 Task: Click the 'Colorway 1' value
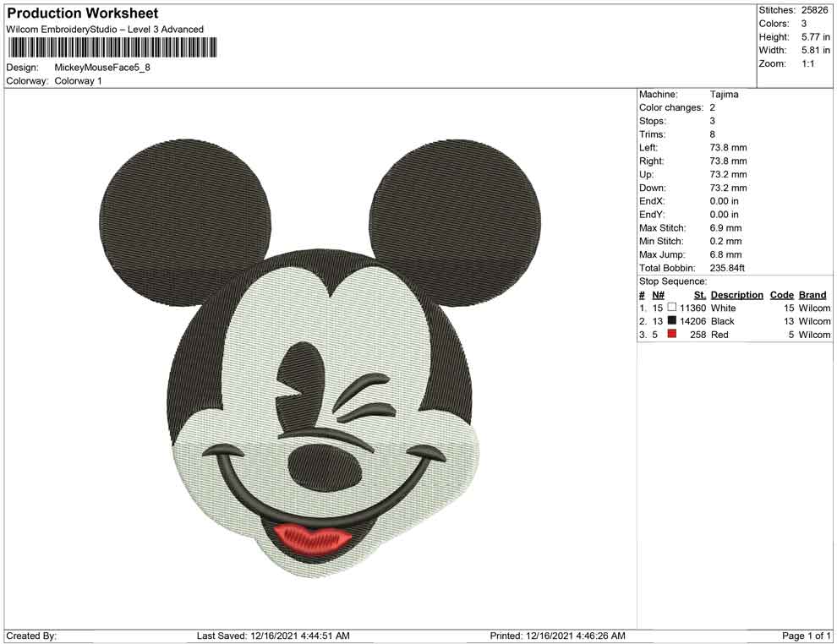click(78, 81)
